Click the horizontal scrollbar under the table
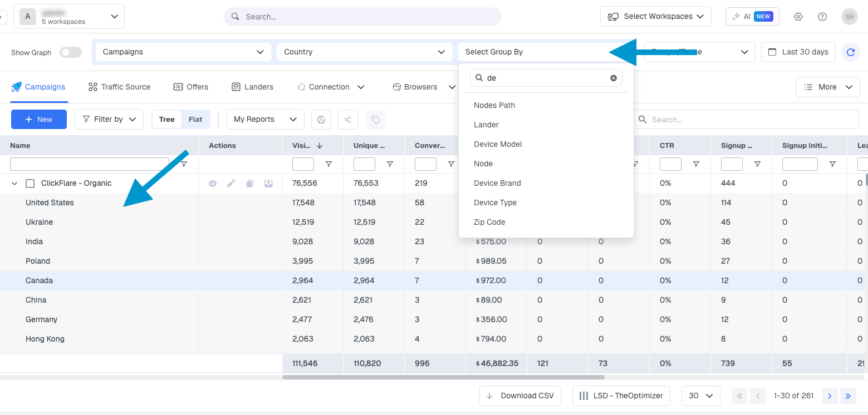Image resolution: width=868 pixels, height=415 pixels. tap(443, 377)
